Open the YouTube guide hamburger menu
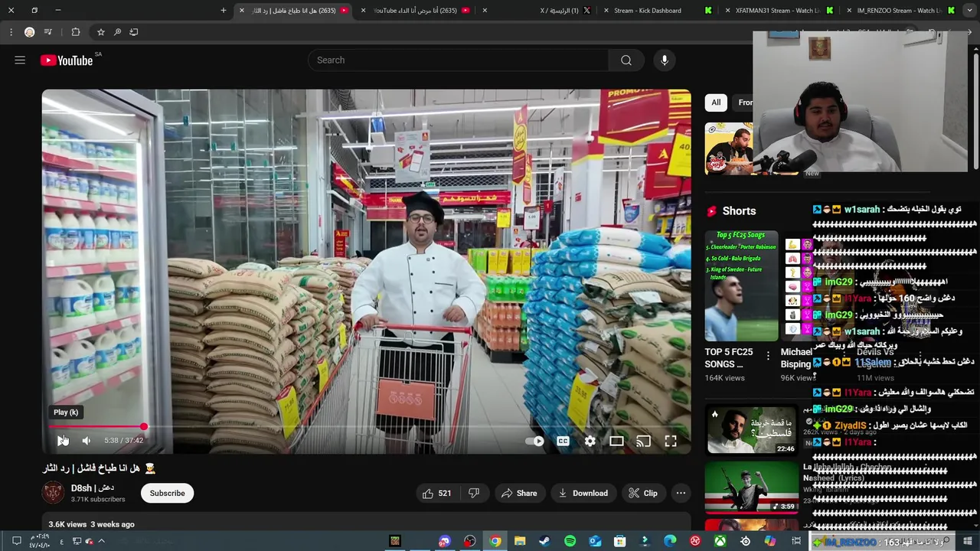 point(20,60)
